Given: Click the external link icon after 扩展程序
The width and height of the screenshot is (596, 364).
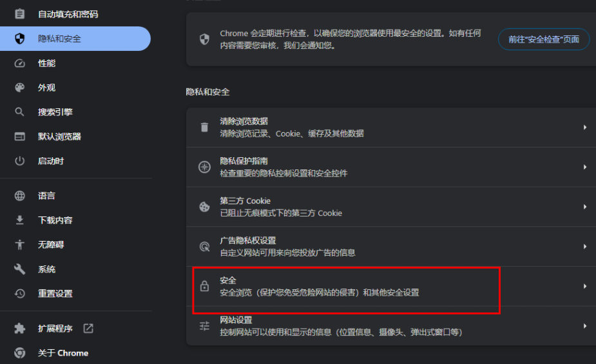Looking at the screenshot, I should pos(88,329).
